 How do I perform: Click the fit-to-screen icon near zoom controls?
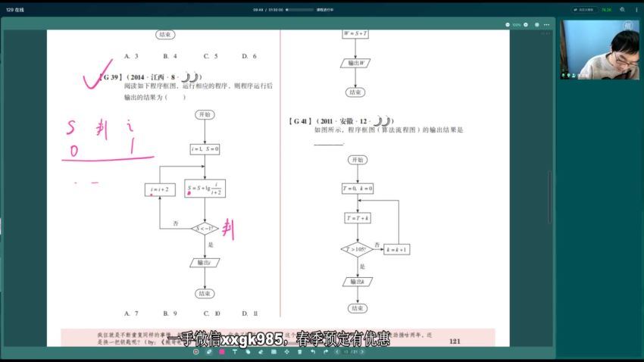[537, 25]
